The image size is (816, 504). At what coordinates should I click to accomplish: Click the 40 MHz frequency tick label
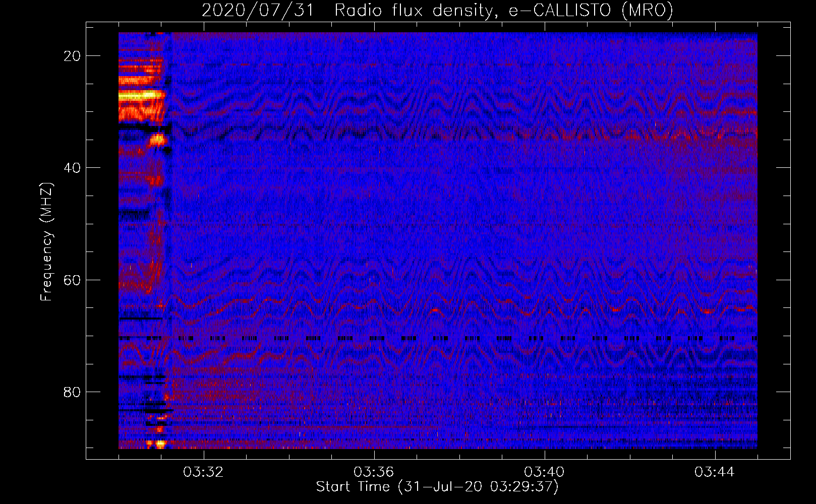point(73,168)
